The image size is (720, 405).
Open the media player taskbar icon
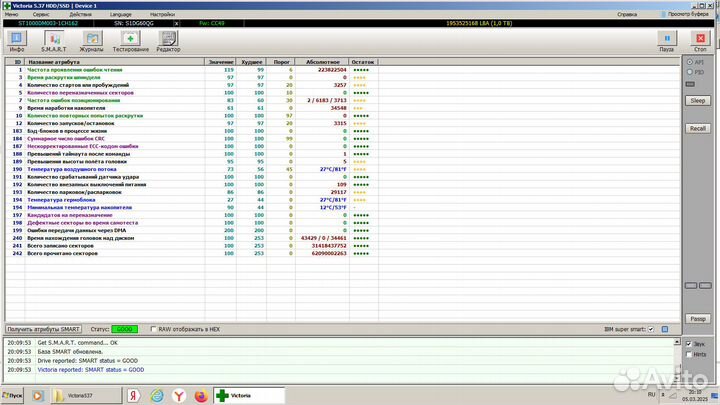[x=38, y=395]
